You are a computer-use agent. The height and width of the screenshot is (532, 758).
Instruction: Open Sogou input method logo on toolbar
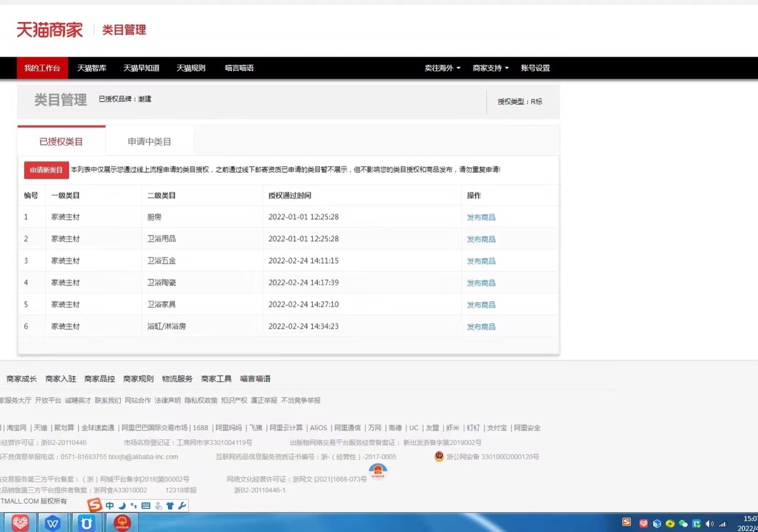(x=95, y=505)
